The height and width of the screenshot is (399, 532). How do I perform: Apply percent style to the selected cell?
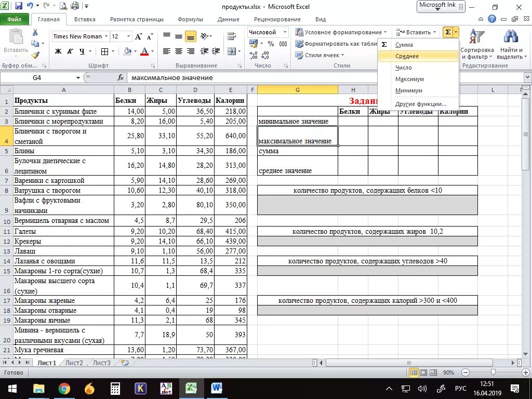[270, 44]
